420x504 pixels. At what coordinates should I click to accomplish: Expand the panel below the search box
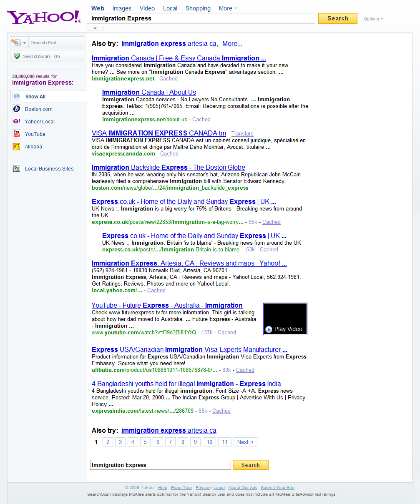(x=95, y=28)
